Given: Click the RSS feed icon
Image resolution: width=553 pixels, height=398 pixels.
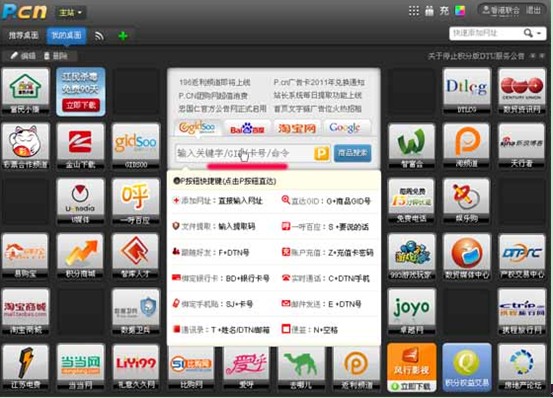Looking at the screenshot, I should (x=99, y=36).
